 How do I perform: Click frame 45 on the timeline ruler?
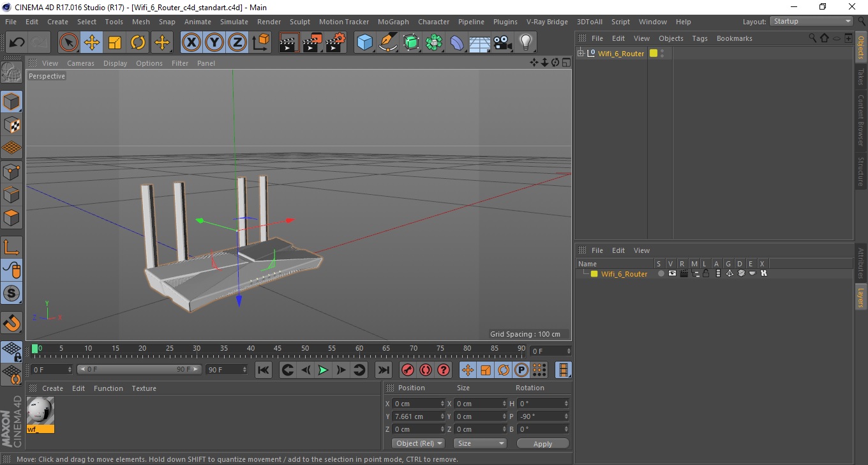(x=278, y=348)
